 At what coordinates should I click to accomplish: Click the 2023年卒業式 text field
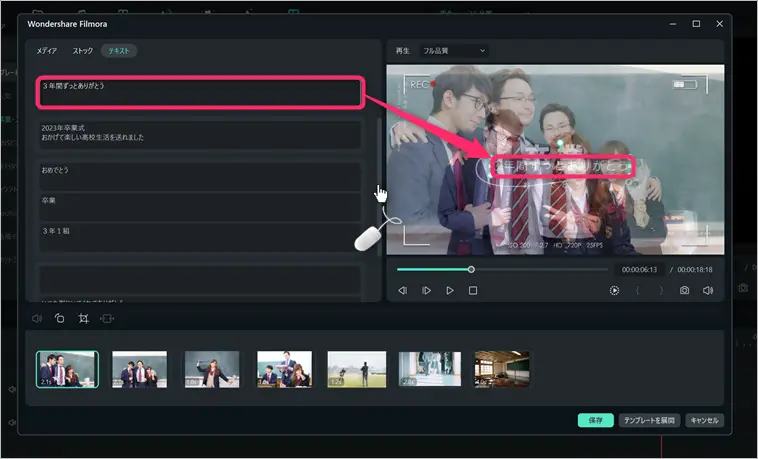click(x=200, y=134)
